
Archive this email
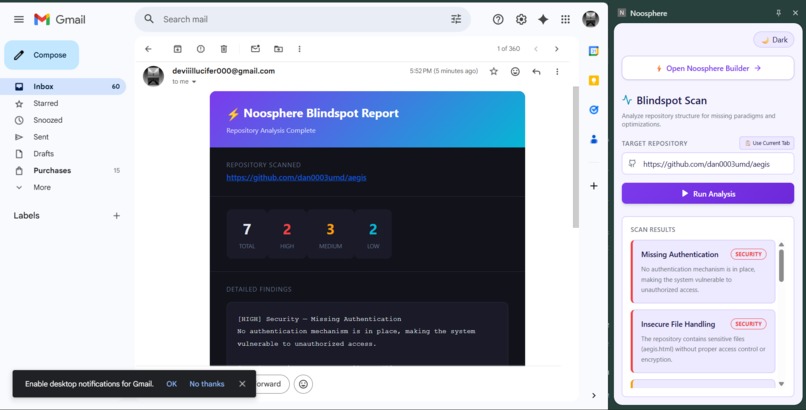pyautogui.click(x=177, y=49)
